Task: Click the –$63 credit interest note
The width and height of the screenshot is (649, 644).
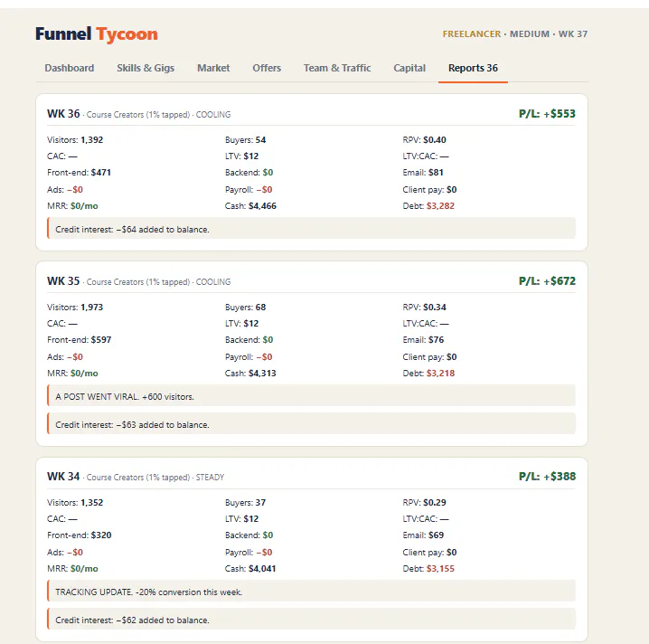Action: pos(311,423)
